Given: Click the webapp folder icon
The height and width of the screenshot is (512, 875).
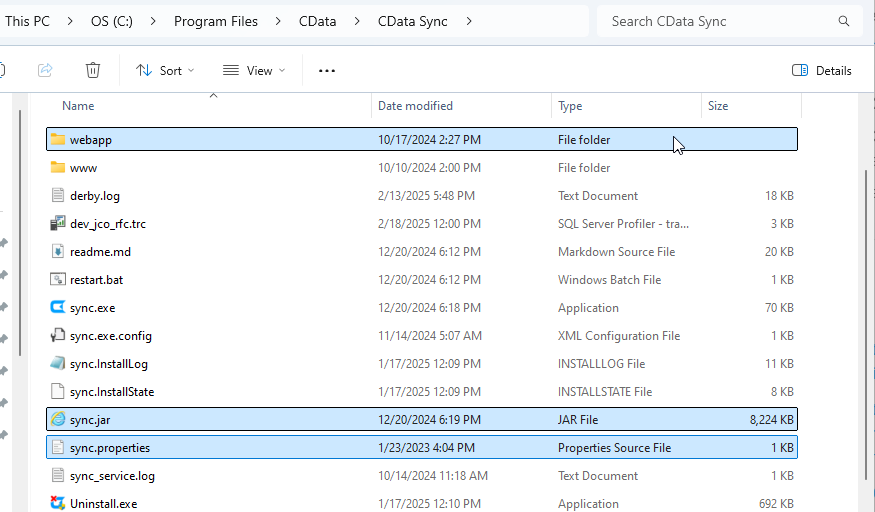Looking at the screenshot, I should point(58,140).
